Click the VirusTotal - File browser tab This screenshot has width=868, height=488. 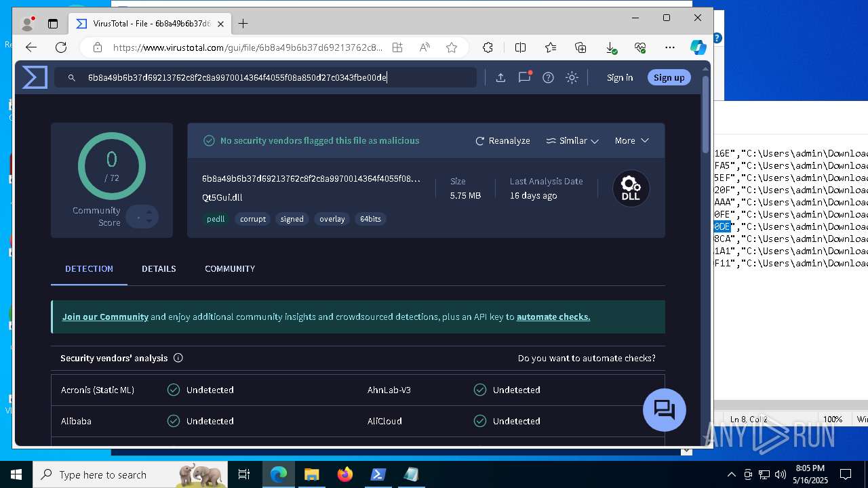149,24
